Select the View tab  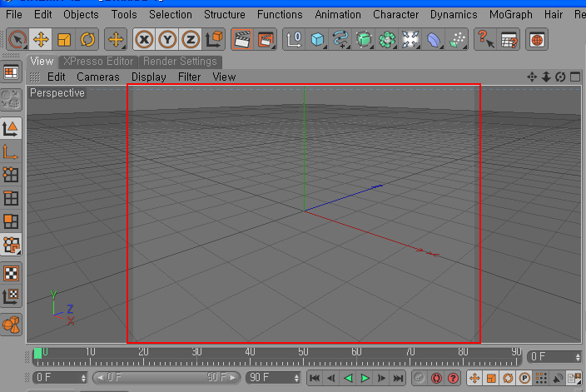coord(42,62)
